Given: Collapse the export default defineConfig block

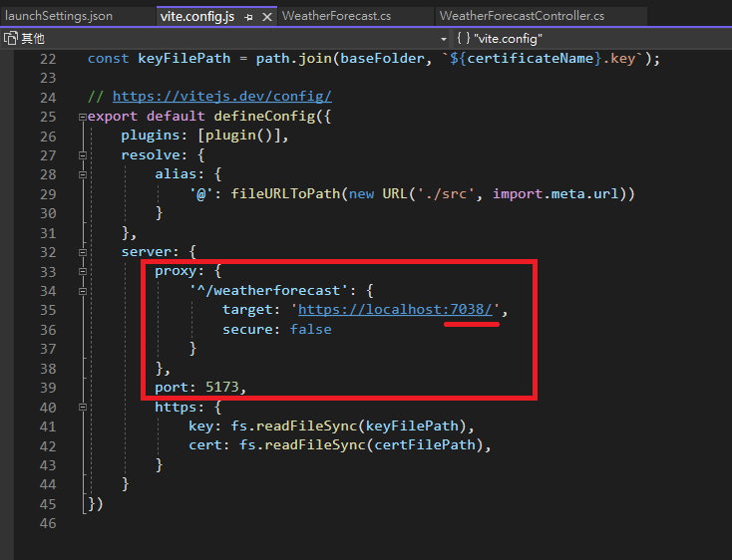Looking at the screenshot, I should 80,117.
